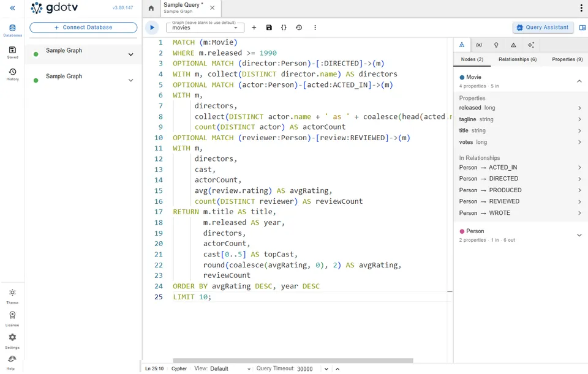Collapse results with down chevron in status bar
Viewport: 588px width, 374px height.
(x=326, y=368)
